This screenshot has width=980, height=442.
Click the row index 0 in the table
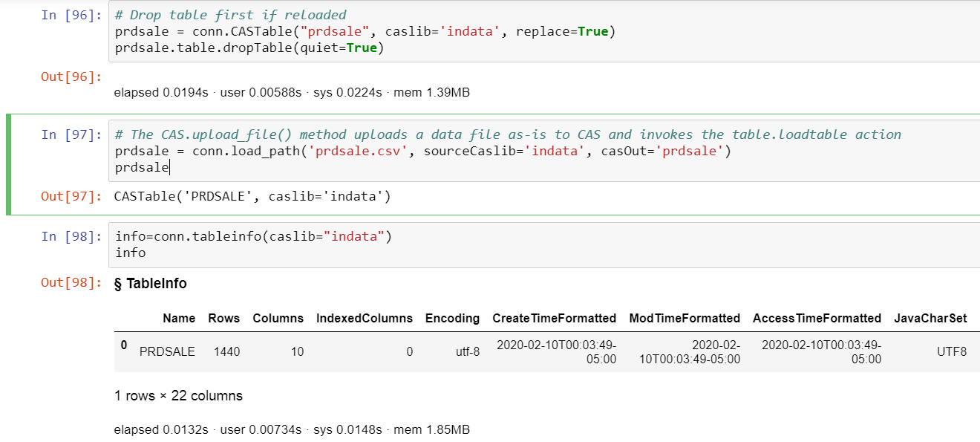pos(123,345)
